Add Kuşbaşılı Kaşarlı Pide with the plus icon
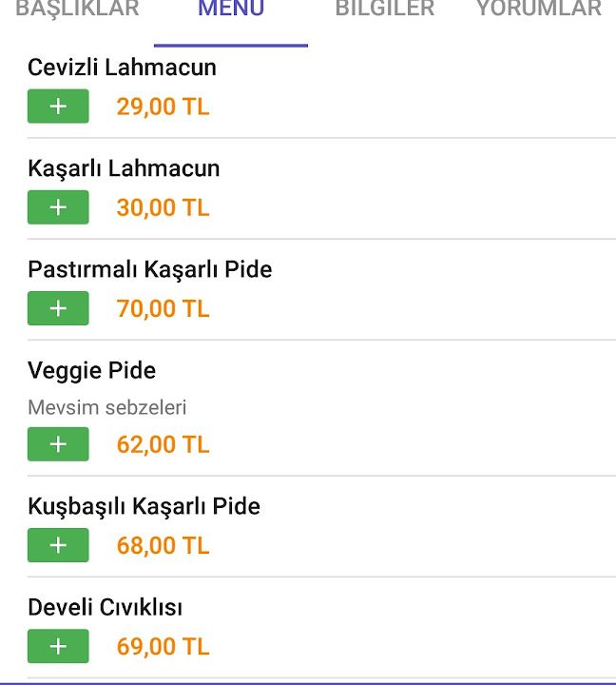This screenshot has height=685, width=616. (x=58, y=545)
